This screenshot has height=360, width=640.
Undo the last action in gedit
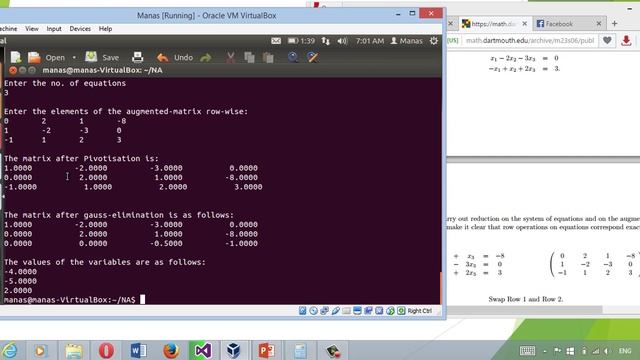175,58
